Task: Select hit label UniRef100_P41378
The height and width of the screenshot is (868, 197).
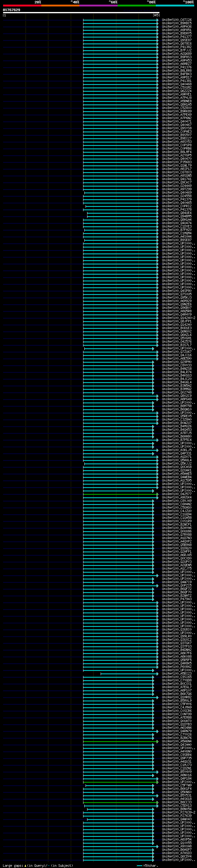Action: 177,210
